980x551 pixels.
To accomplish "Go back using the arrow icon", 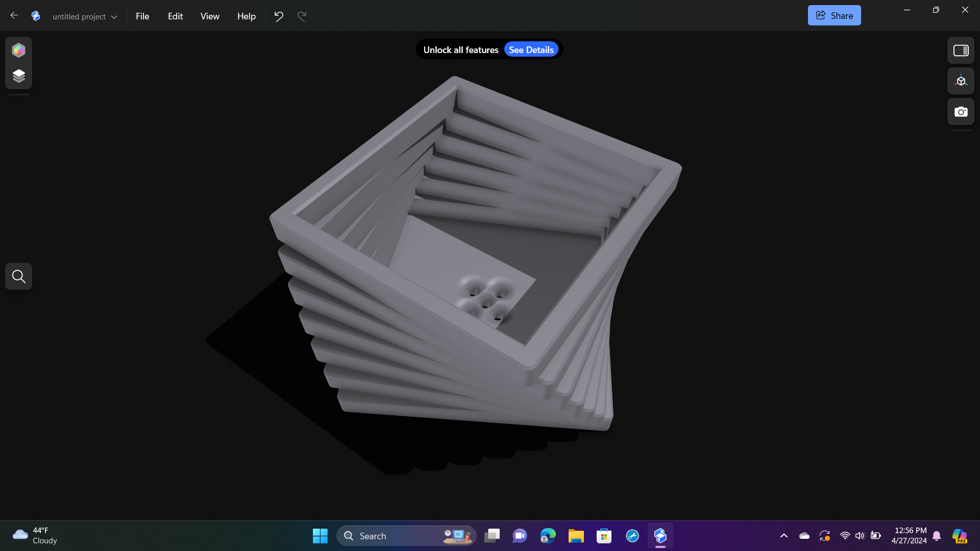I will coord(14,15).
